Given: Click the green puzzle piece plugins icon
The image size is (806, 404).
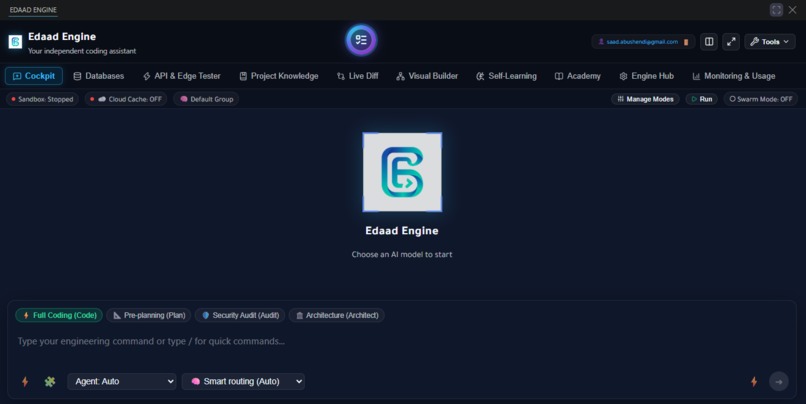Looking at the screenshot, I should [50, 381].
